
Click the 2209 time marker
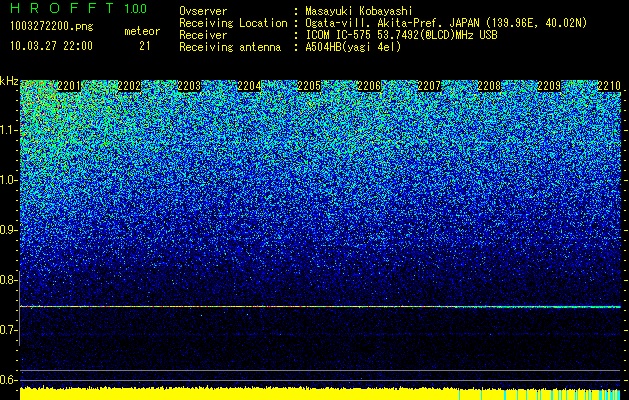549,86
